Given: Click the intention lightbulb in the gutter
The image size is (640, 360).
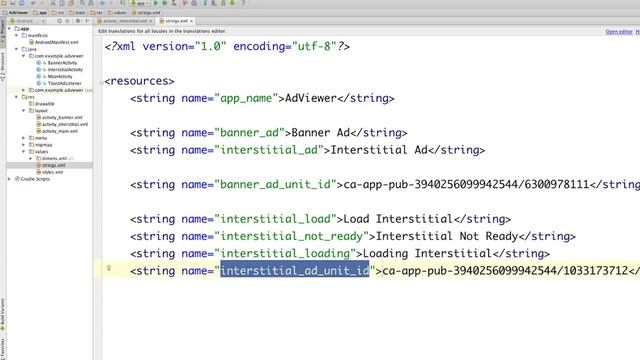Looking at the screenshot, I should pos(109,268).
